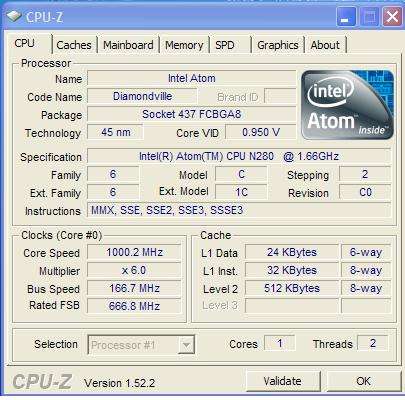This screenshot has width=405, height=400.
Task: Click the Level 2 size 512 KBytes
Action: 292,288
